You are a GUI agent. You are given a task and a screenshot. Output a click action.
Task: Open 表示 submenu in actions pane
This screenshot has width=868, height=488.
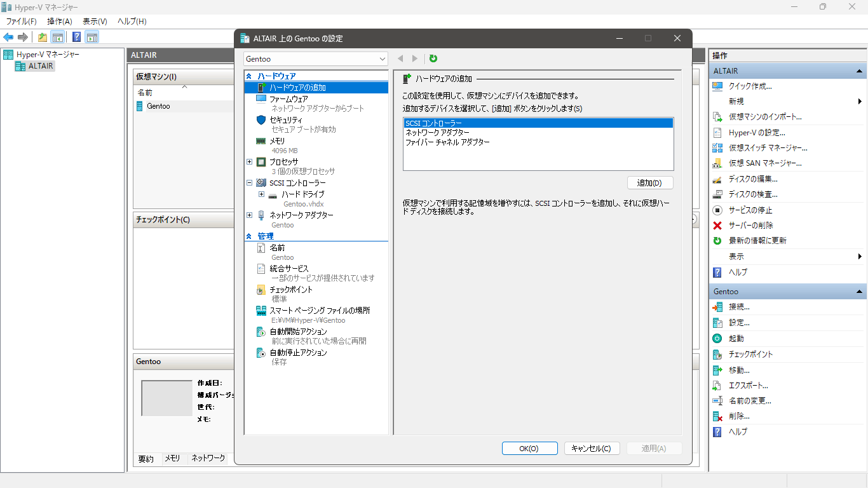click(x=788, y=257)
